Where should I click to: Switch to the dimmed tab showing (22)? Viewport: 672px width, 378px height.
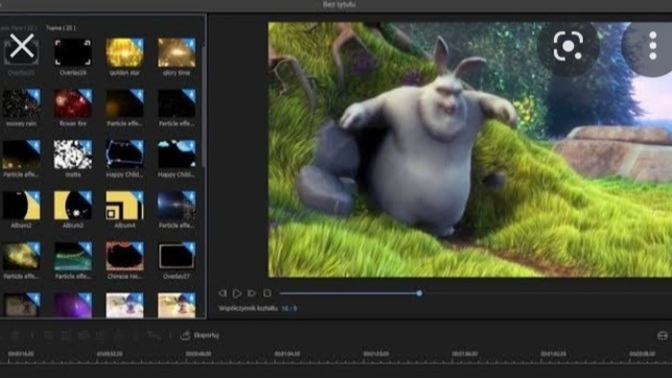[18, 28]
